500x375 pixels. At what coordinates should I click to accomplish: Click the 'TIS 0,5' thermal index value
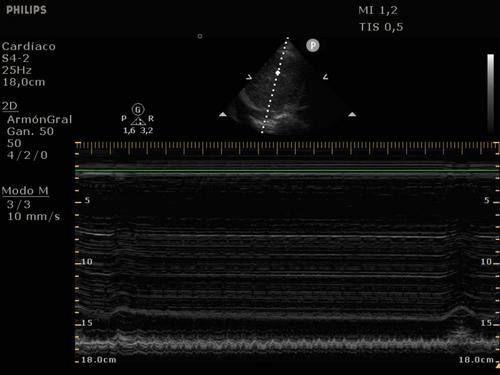pos(381,27)
